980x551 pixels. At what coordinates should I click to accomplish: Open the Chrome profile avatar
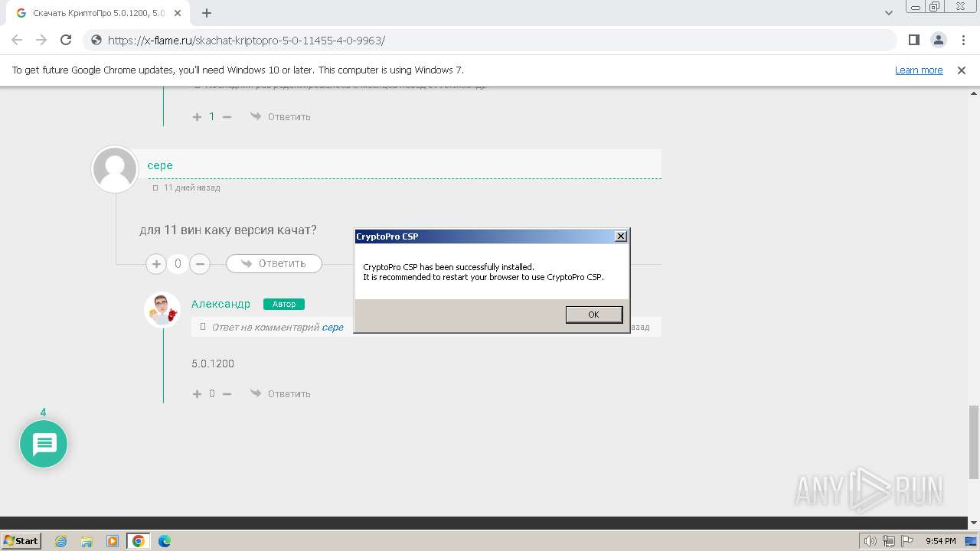click(x=938, y=40)
